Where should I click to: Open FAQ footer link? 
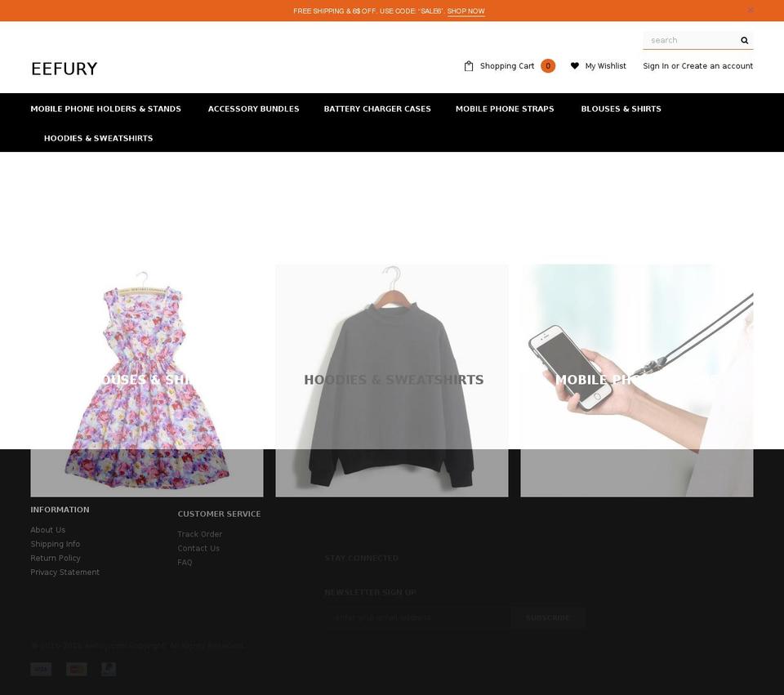[x=185, y=563]
